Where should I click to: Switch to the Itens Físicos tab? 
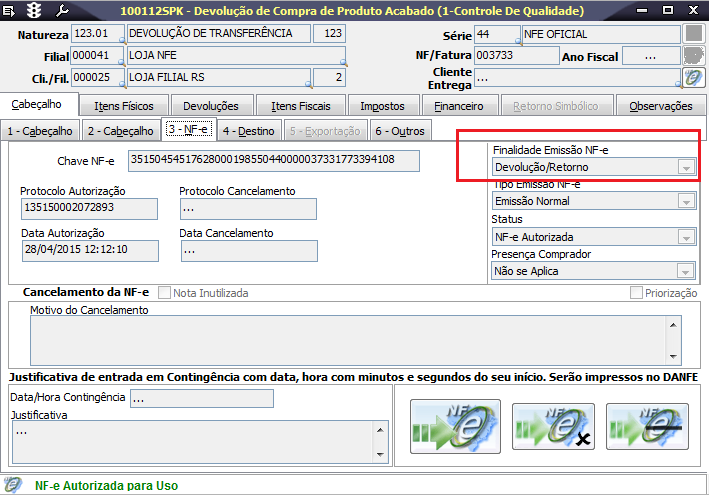point(124,106)
